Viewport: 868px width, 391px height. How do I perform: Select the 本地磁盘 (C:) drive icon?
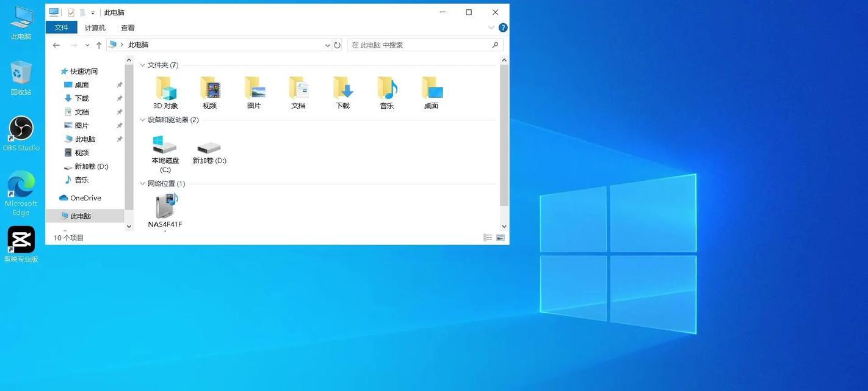[x=165, y=145]
